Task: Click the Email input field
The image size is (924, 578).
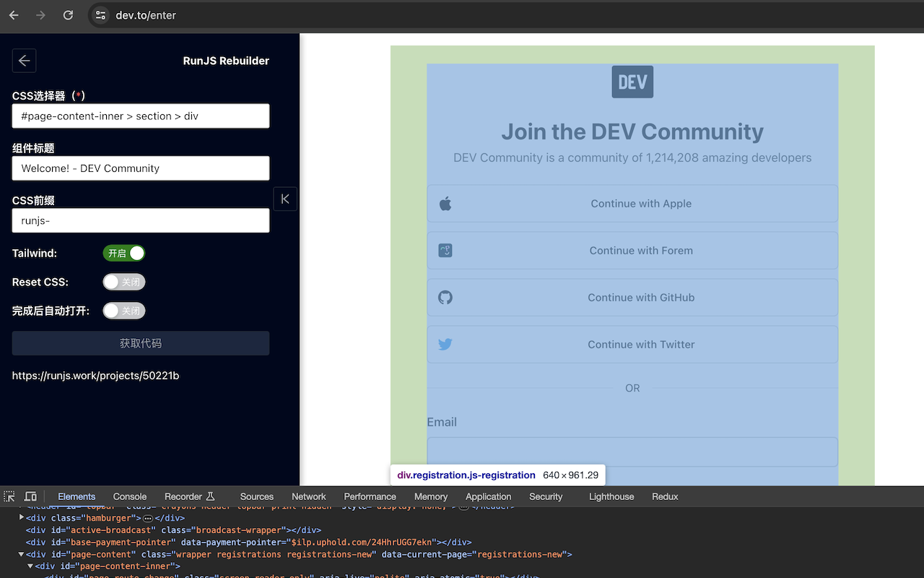Action: pos(632,452)
